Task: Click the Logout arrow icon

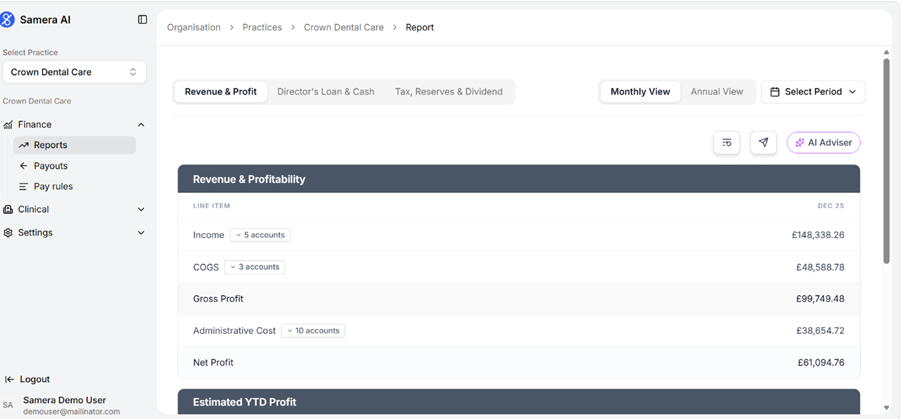Action: click(9, 380)
